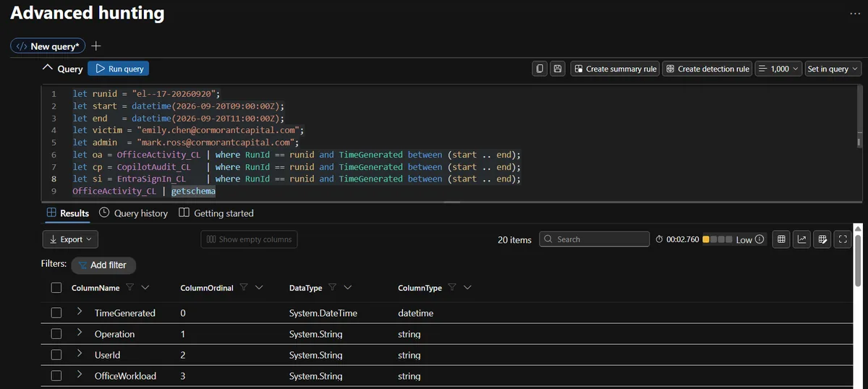Click EntraSignIn_CL in the editor

coord(151,179)
